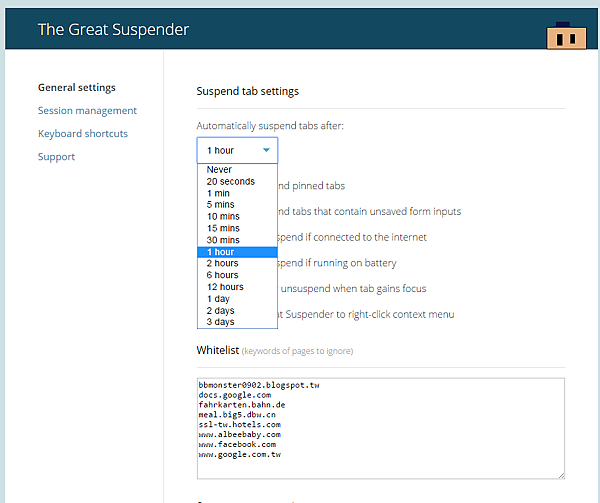The width and height of the screenshot is (600, 503).
Task: Select '6 hours' suspend interval
Action: (224, 275)
